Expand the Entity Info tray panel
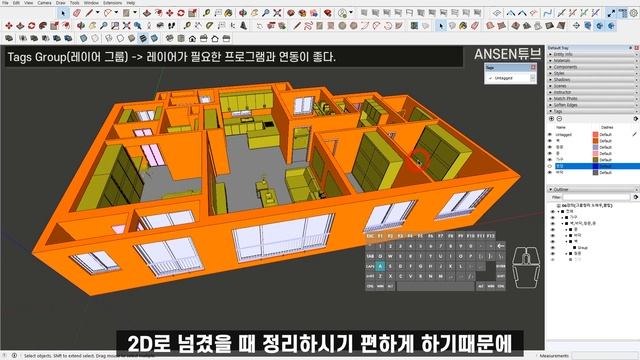The image size is (640, 360). [x=592, y=54]
